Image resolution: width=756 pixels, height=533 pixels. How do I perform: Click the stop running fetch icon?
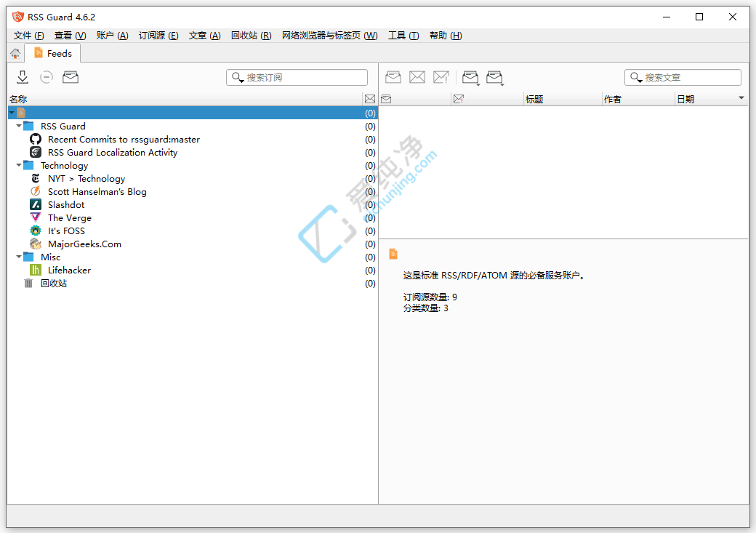(47, 77)
